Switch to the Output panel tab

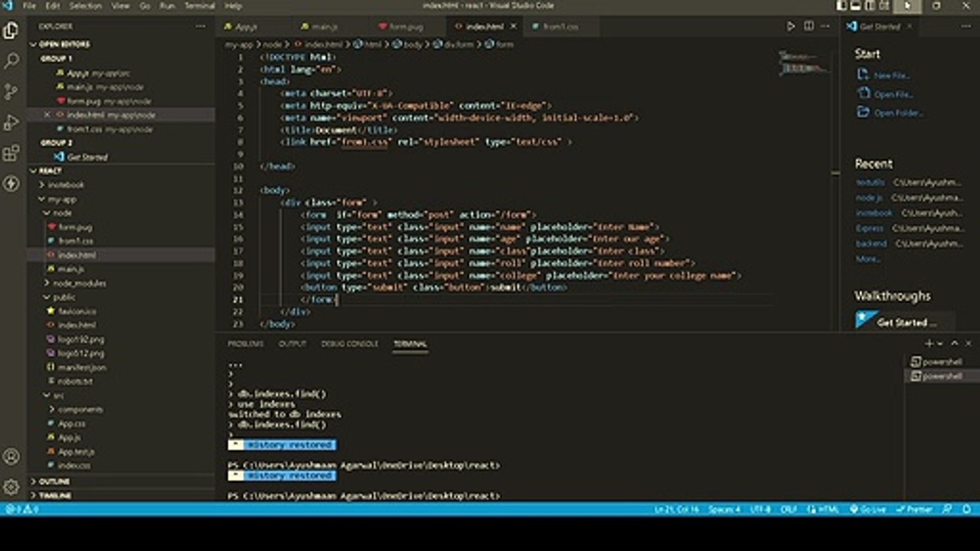(x=292, y=344)
